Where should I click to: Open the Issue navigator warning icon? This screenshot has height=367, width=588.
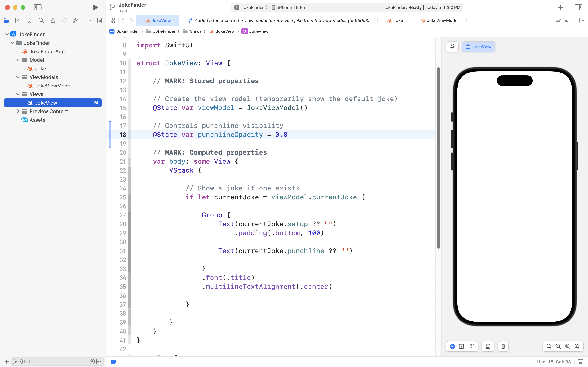point(53,20)
